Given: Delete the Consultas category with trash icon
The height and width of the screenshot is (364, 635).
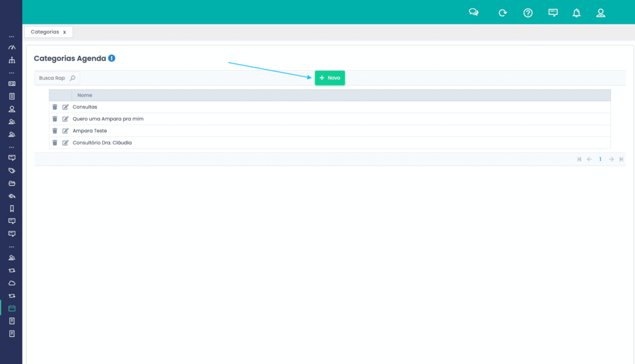Looking at the screenshot, I should 55,107.
